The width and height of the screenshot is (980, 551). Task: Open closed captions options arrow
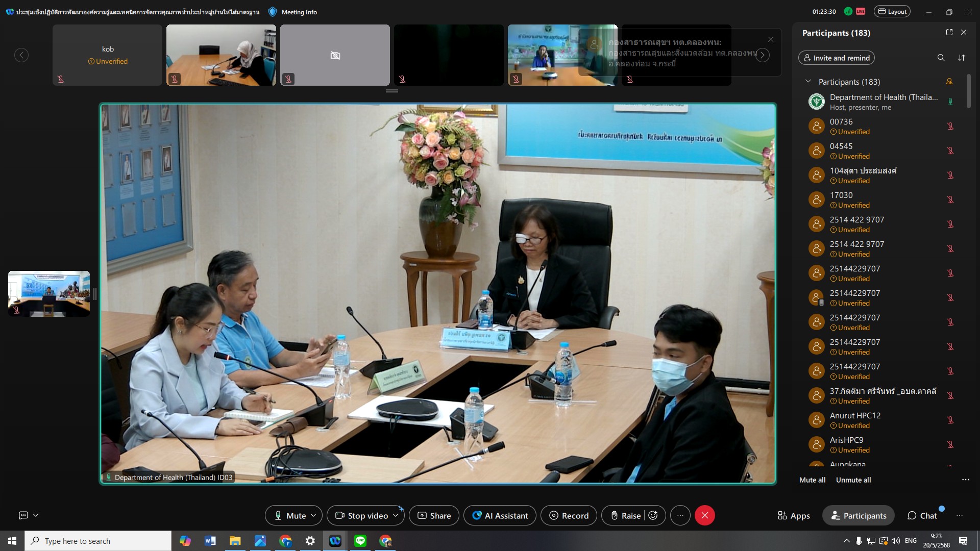tap(36, 515)
